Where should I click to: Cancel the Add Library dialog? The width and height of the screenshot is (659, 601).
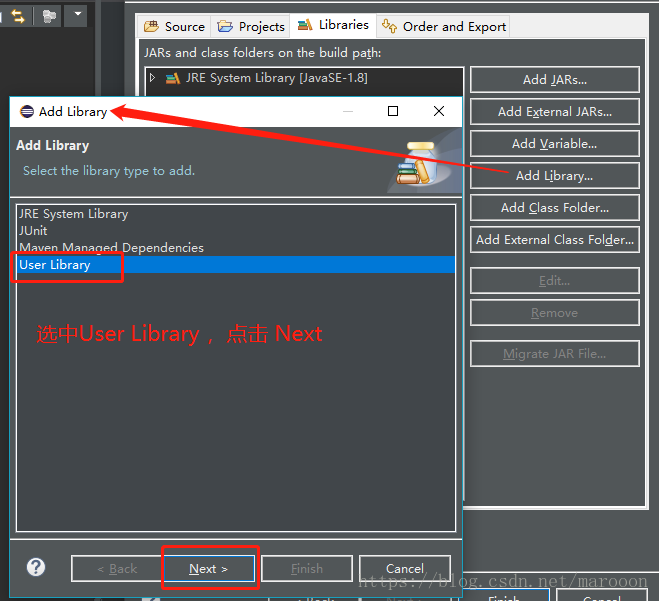coord(405,569)
